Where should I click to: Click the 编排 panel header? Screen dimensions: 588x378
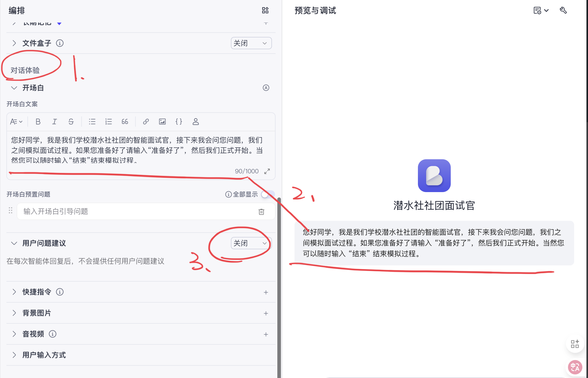[x=17, y=11]
